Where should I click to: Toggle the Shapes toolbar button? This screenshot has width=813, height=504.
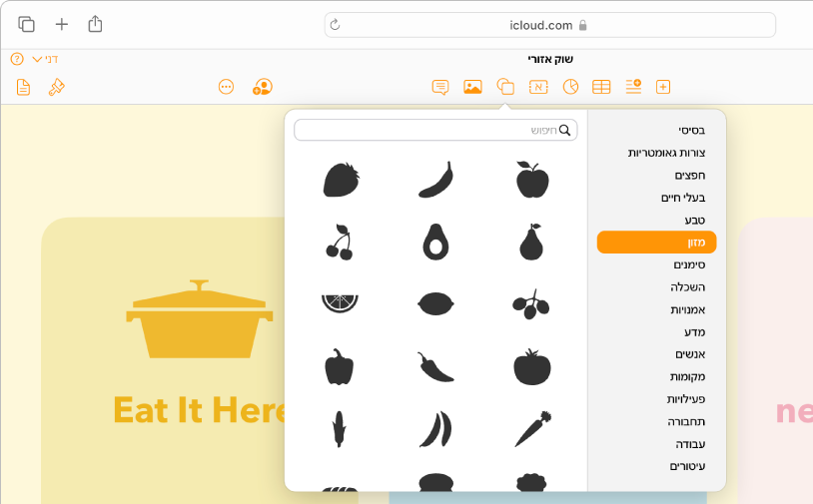pyautogui.click(x=505, y=87)
